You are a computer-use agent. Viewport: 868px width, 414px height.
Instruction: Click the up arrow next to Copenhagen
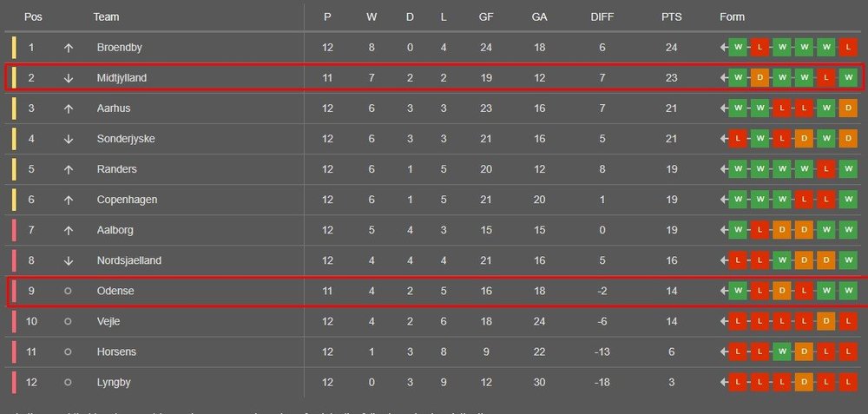[69, 200]
